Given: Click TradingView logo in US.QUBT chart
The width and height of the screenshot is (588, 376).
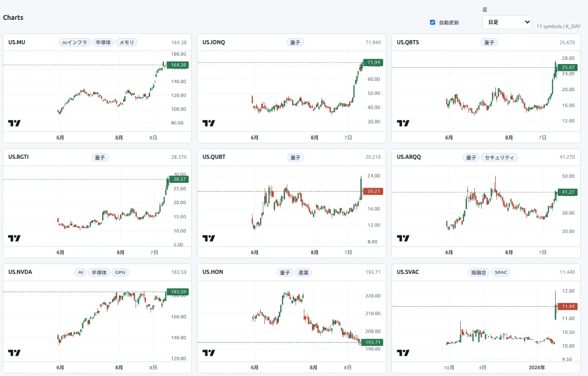Looking at the screenshot, I should 209,238.
